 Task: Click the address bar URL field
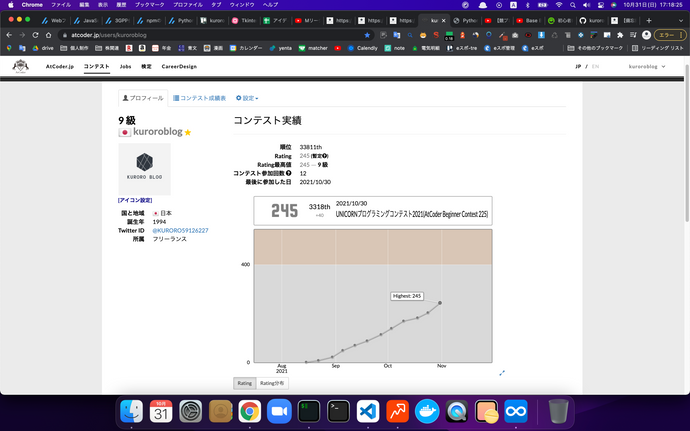click(216, 35)
